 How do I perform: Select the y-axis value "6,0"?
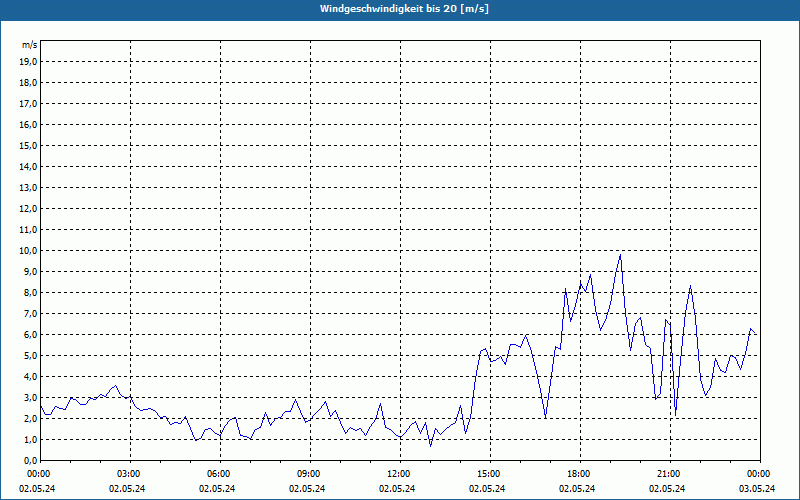pos(30,335)
